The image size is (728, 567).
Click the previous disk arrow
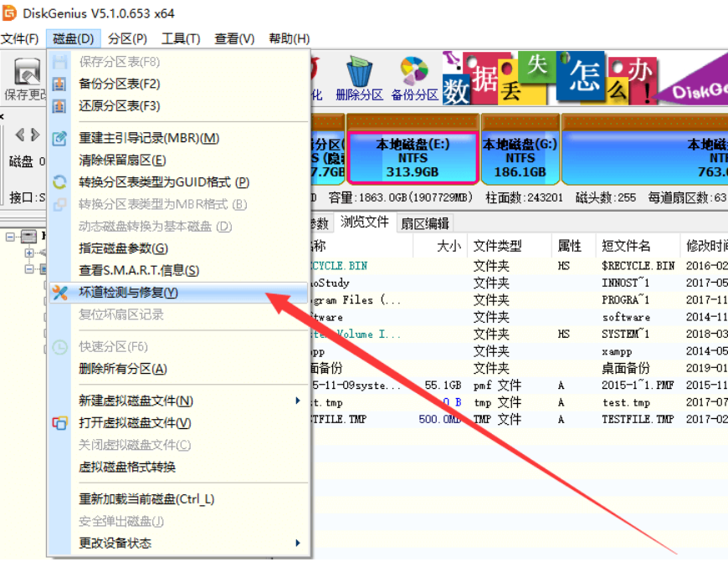[x=20, y=135]
